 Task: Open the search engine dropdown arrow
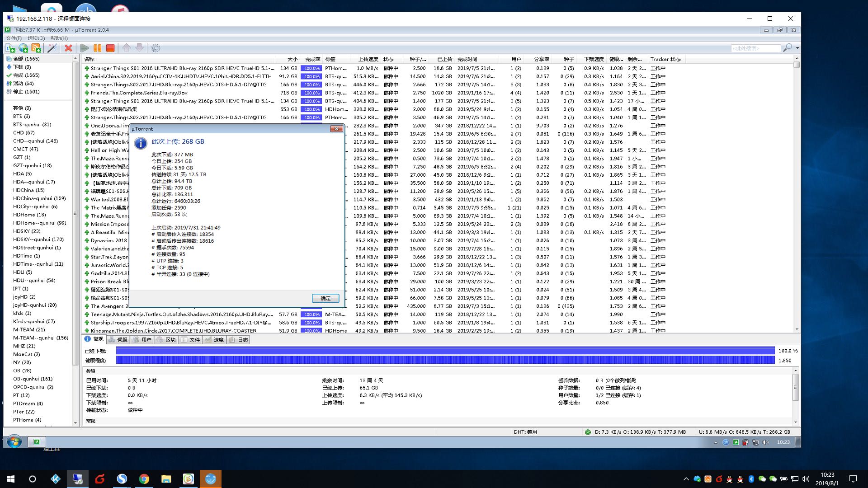click(797, 48)
